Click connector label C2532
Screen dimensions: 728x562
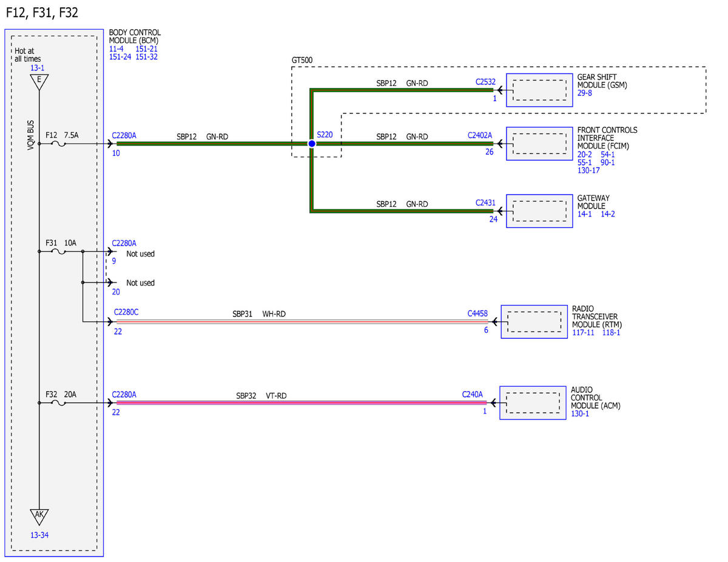[486, 82]
